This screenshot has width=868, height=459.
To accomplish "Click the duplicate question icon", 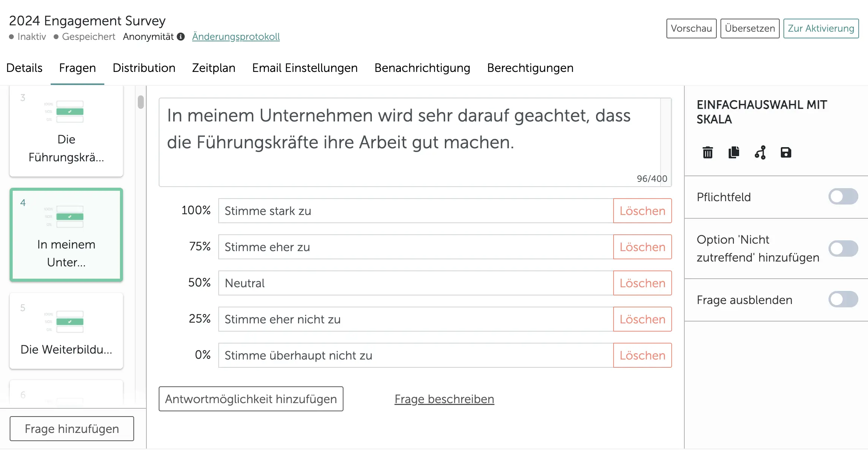I will (x=734, y=153).
